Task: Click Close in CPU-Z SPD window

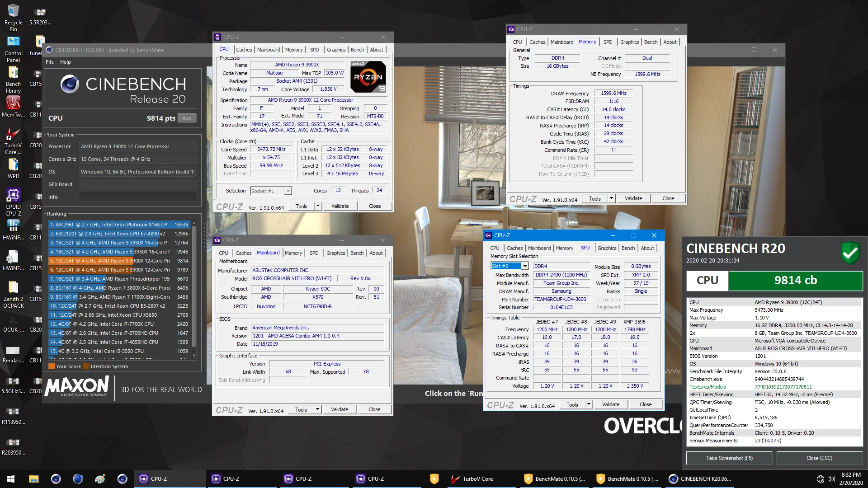Action: pos(646,404)
